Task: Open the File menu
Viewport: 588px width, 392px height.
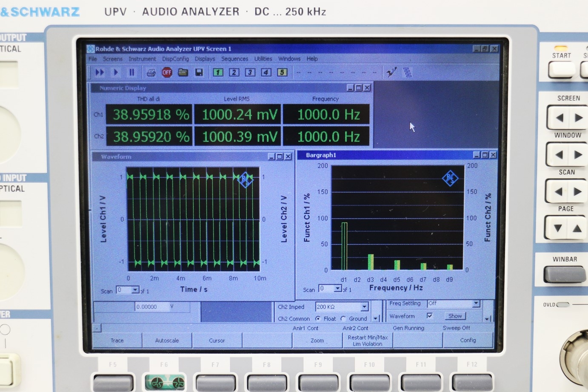Action: 92,59
